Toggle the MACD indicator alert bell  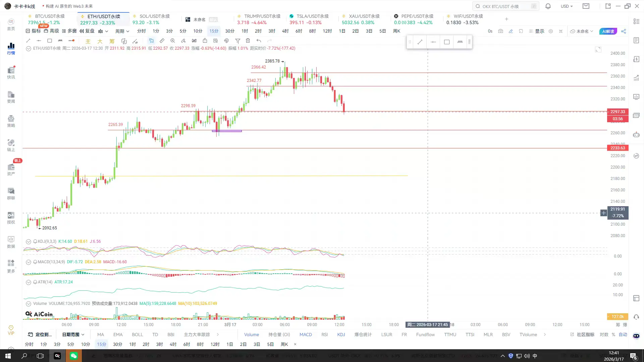(x=35, y=262)
